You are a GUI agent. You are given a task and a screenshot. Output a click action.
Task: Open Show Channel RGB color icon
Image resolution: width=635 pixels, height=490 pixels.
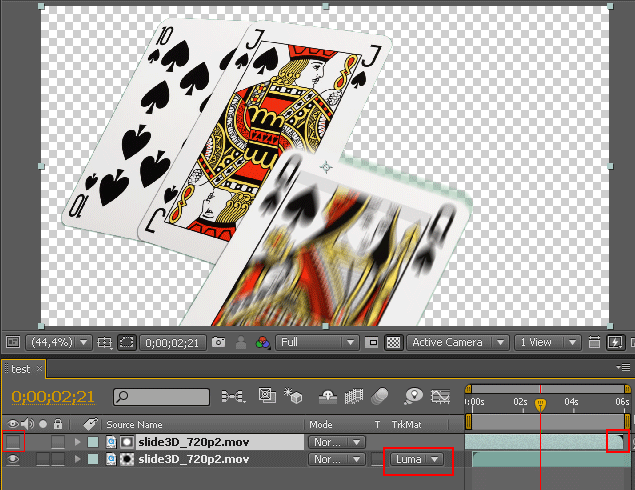(263, 343)
